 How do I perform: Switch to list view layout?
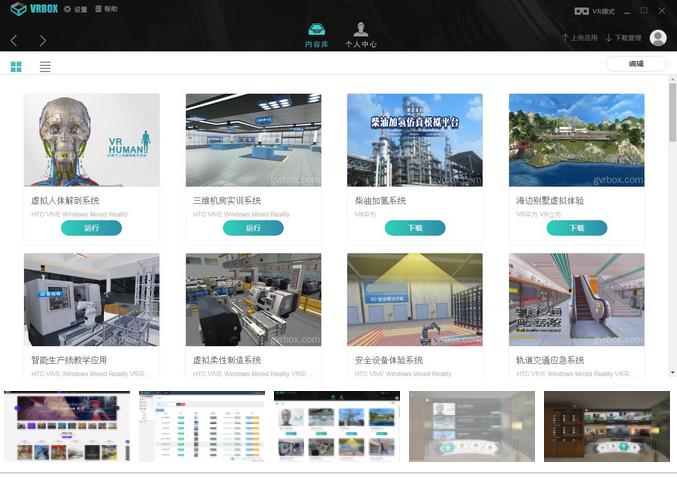[x=45, y=66]
